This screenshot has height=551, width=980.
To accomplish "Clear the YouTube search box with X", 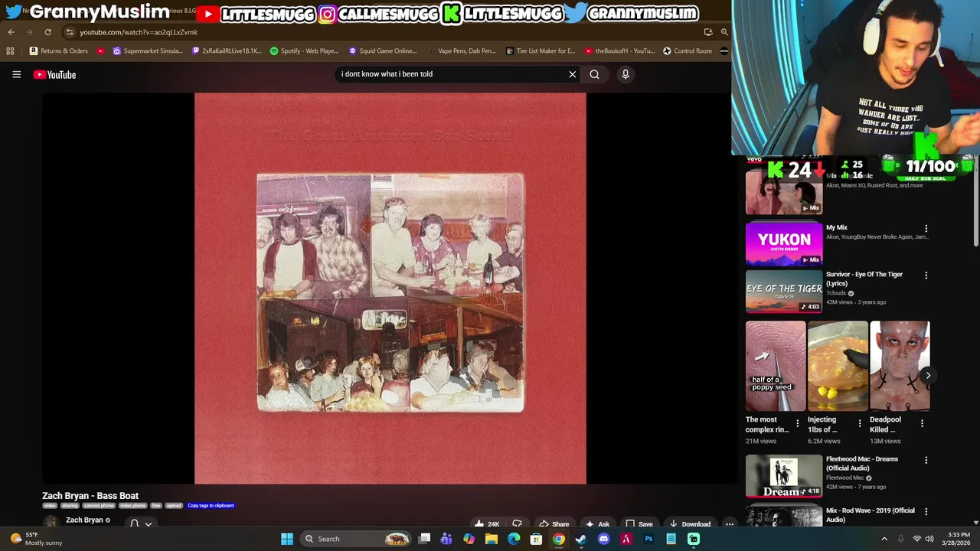I will click(572, 74).
